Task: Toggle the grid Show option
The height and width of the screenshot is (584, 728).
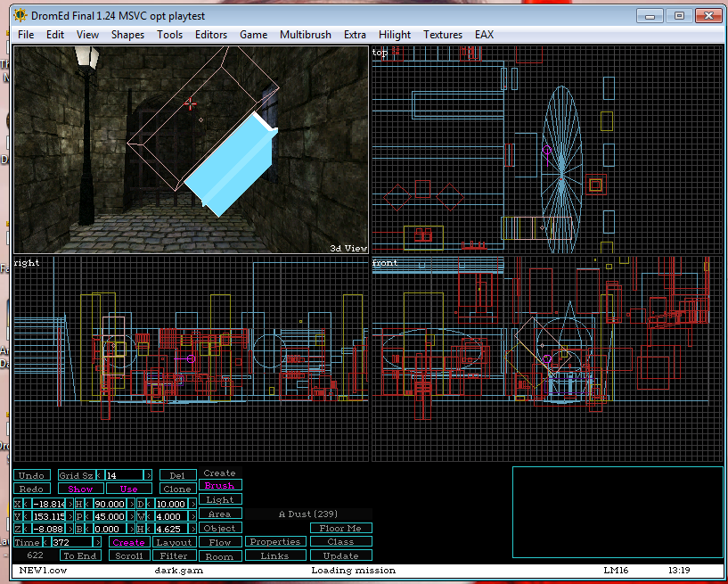Action: click(80, 489)
